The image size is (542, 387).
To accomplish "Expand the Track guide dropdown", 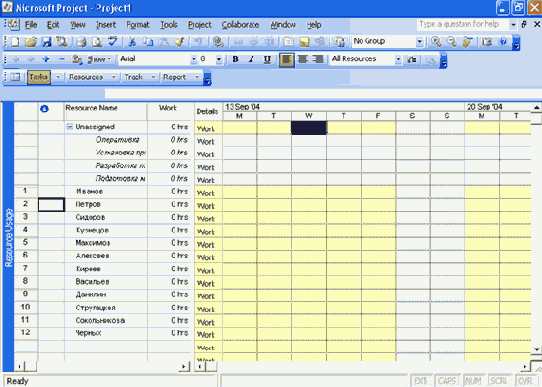I will coord(153,77).
